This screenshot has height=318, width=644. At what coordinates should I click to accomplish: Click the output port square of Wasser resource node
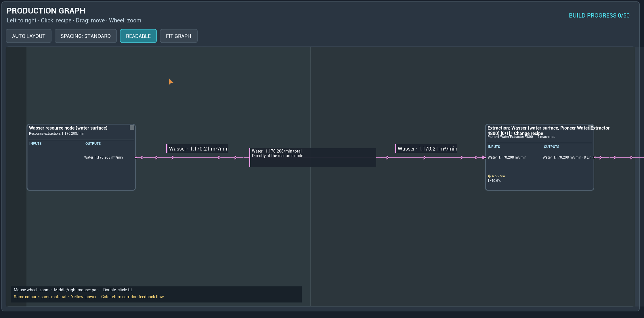(x=136, y=157)
